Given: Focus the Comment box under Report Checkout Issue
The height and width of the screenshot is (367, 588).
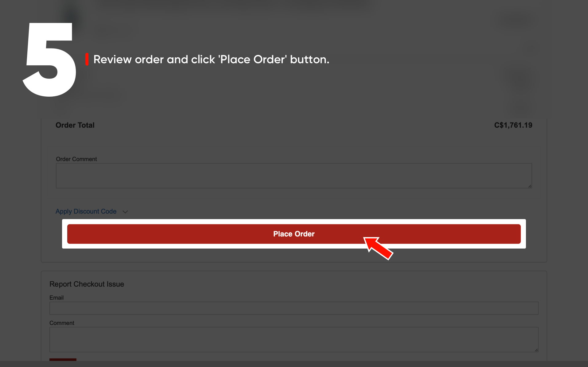Looking at the screenshot, I should click(293, 339).
